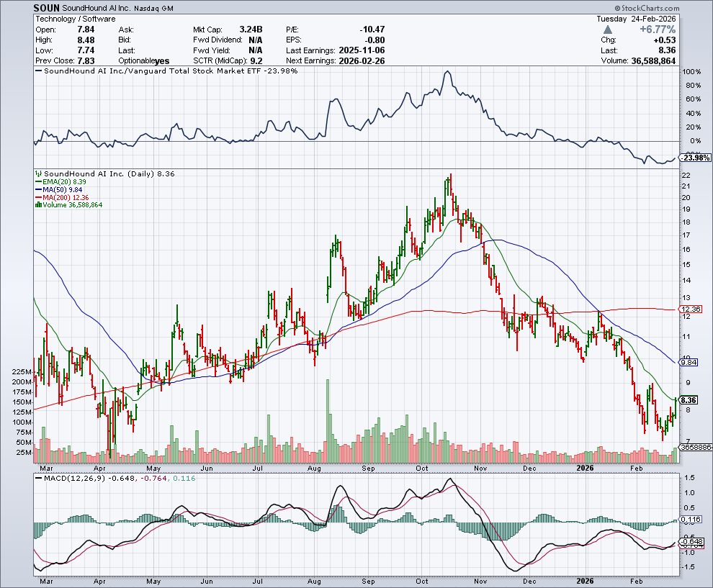This screenshot has width=713, height=588.
Task: Click the Mkt Cap 3.24B value
Action: click(x=251, y=29)
